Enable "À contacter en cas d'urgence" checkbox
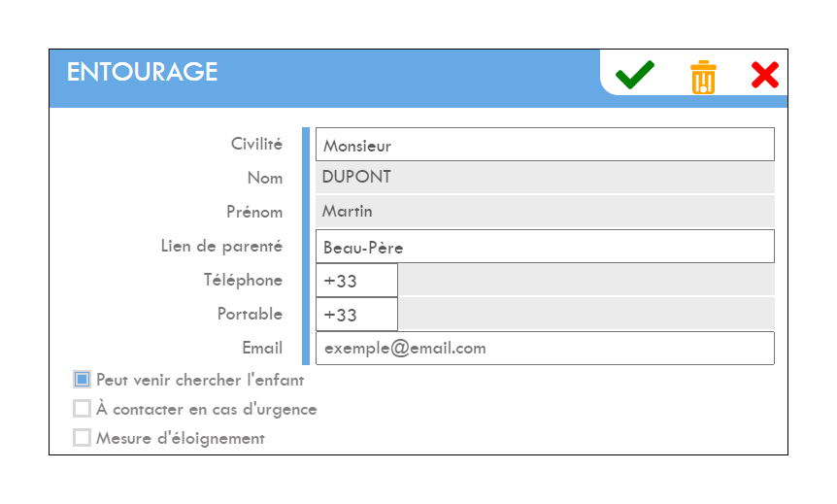Image resolution: width=837 pixels, height=504 pixels. coord(82,409)
